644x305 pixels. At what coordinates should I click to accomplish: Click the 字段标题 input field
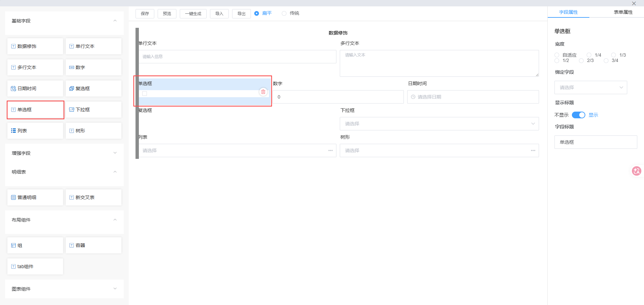(x=596, y=142)
